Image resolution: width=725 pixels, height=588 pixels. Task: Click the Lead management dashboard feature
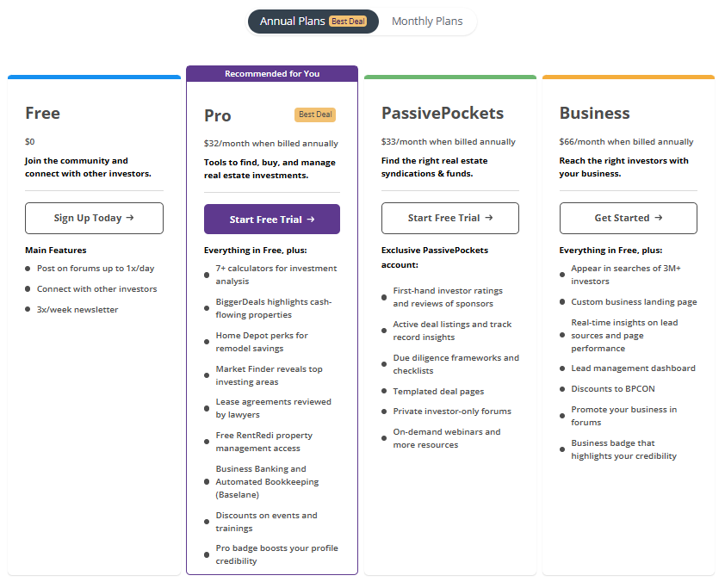[633, 368]
